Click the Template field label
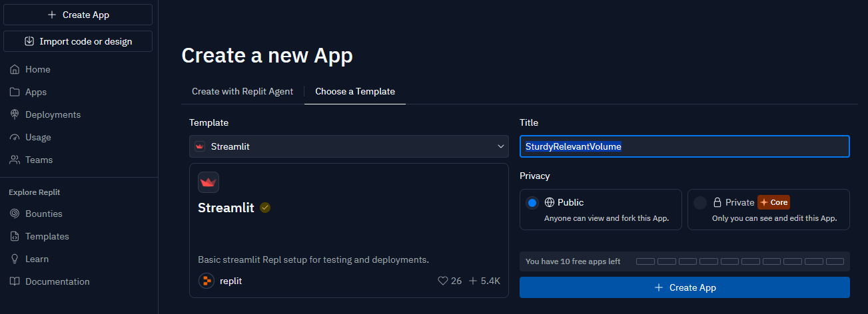The width and height of the screenshot is (868, 314). [209, 122]
